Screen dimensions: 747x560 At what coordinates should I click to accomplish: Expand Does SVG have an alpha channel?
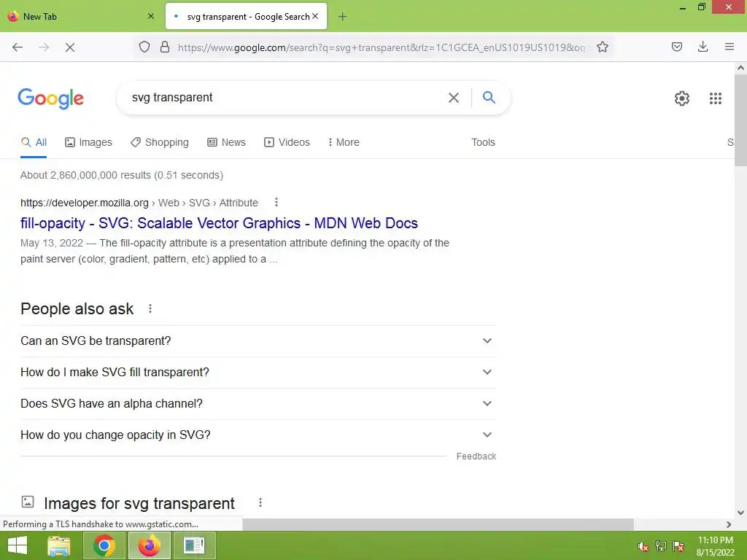click(258, 404)
